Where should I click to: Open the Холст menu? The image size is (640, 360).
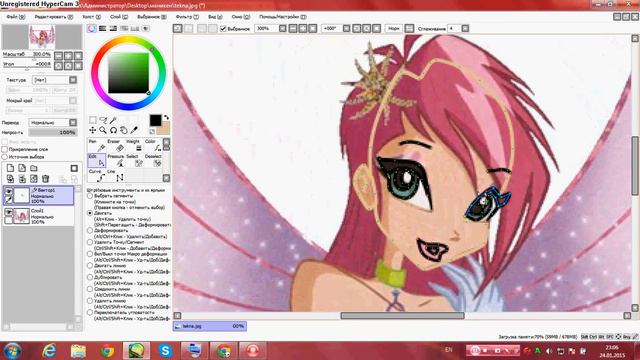[91, 17]
